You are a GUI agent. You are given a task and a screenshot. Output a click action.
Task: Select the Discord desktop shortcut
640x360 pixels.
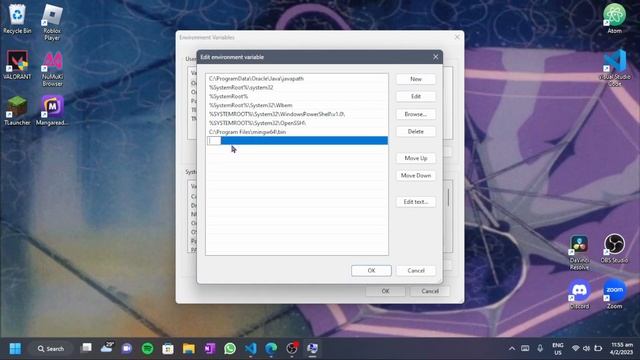[x=579, y=295]
